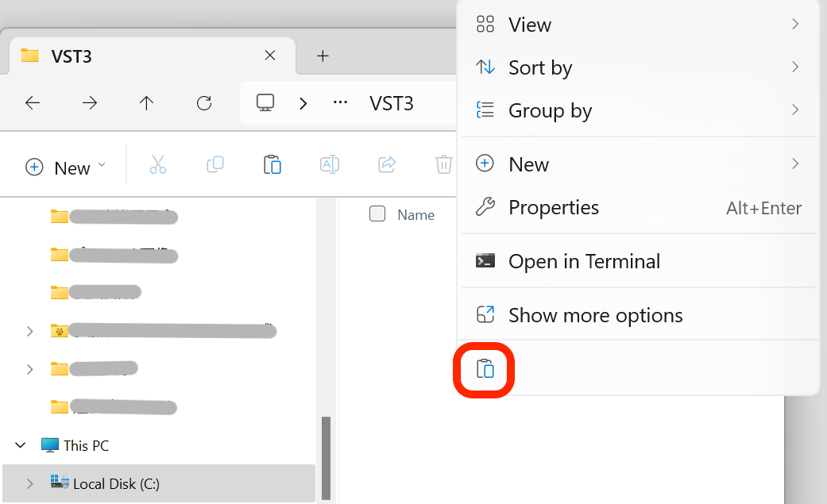Check the Name column checkbox
The image size is (827, 504).
(x=377, y=214)
